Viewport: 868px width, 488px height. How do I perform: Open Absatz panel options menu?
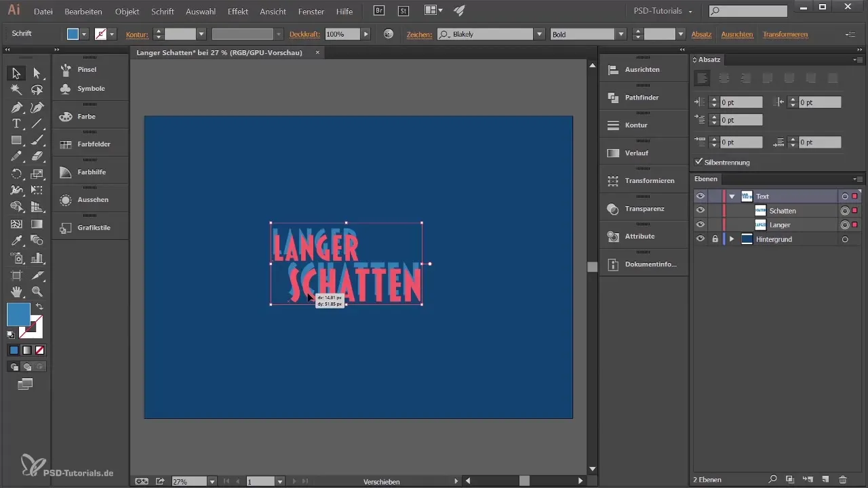pyautogui.click(x=857, y=60)
